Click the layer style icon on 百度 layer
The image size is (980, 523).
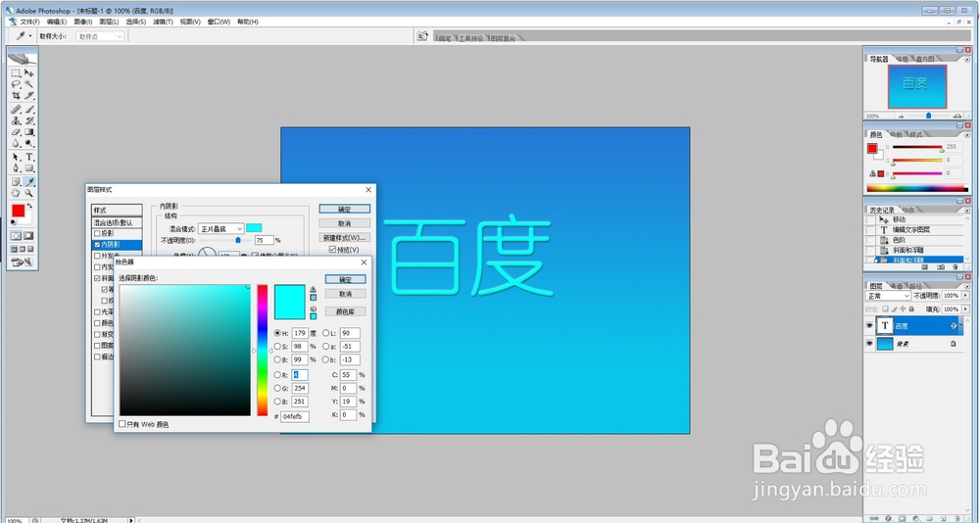coord(954,325)
